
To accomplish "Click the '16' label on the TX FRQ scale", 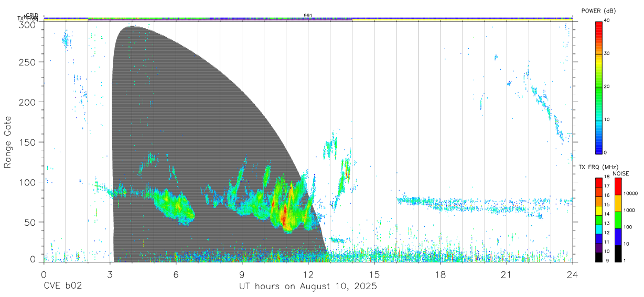I will click(x=607, y=196).
